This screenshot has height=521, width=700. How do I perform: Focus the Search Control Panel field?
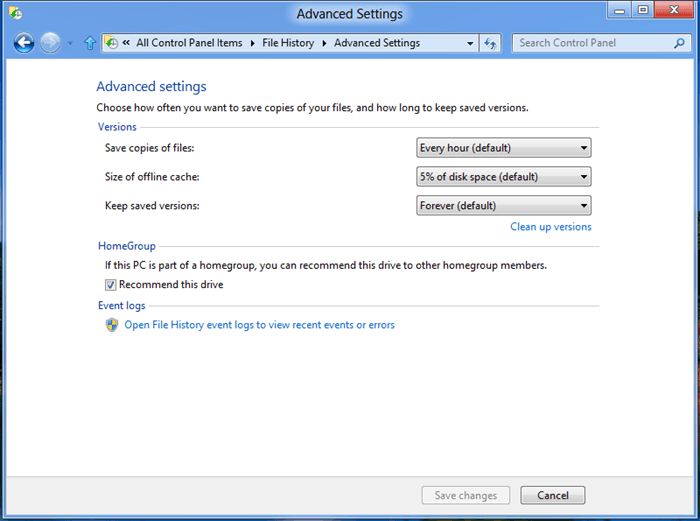pos(593,43)
